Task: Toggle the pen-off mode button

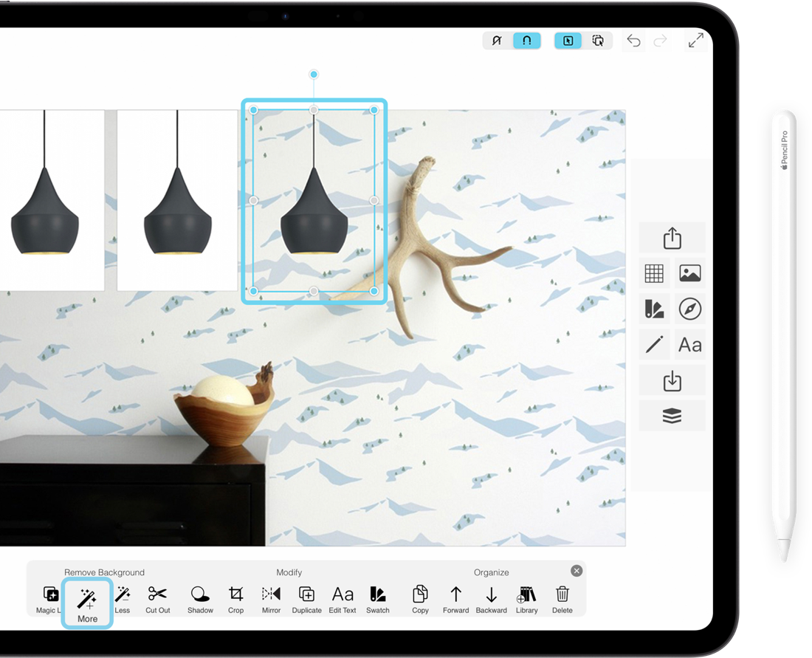Action: [x=497, y=41]
